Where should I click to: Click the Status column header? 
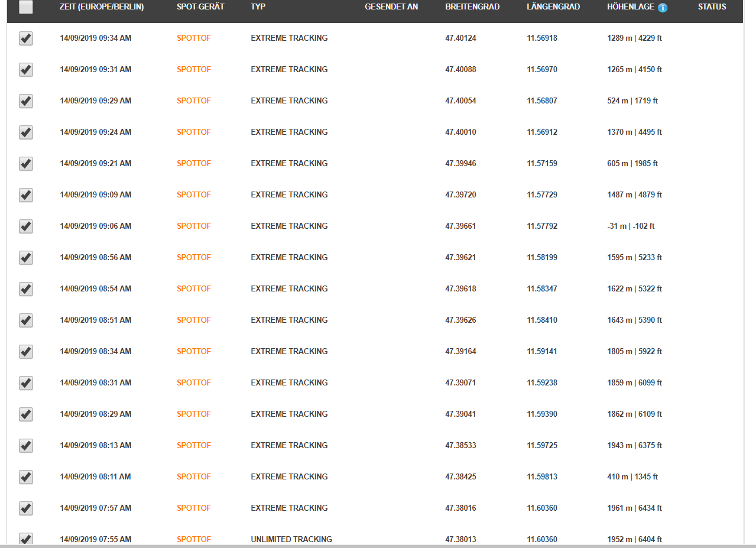tap(712, 7)
